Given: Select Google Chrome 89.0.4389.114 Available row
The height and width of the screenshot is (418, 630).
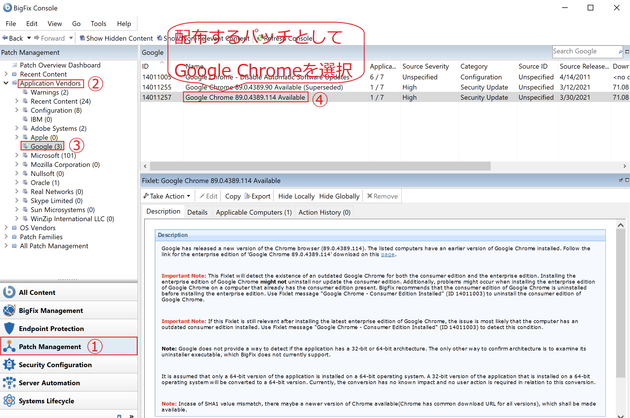Looking at the screenshot, I should tap(385, 97).
